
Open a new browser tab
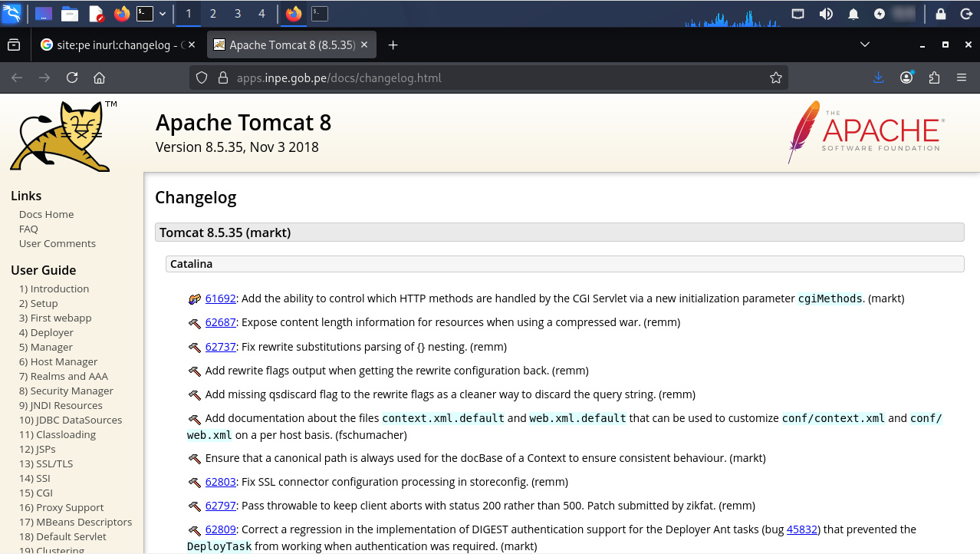393,45
